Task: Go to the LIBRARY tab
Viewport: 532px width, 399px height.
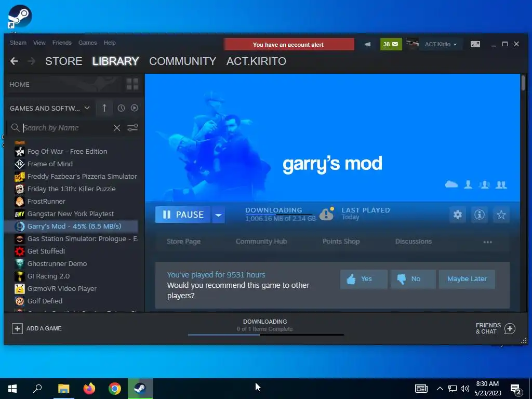Action: [x=116, y=61]
